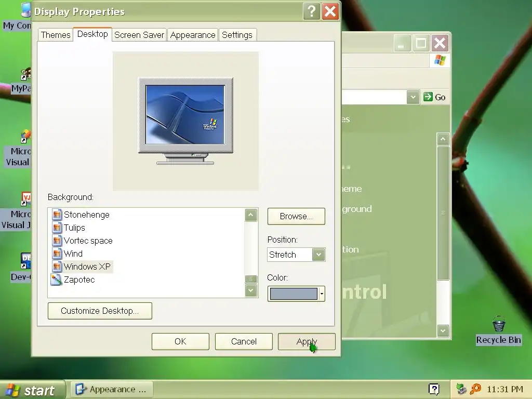Click Customize Desktop... button
Viewport: 532px width, 399px height.
pyautogui.click(x=100, y=311)
